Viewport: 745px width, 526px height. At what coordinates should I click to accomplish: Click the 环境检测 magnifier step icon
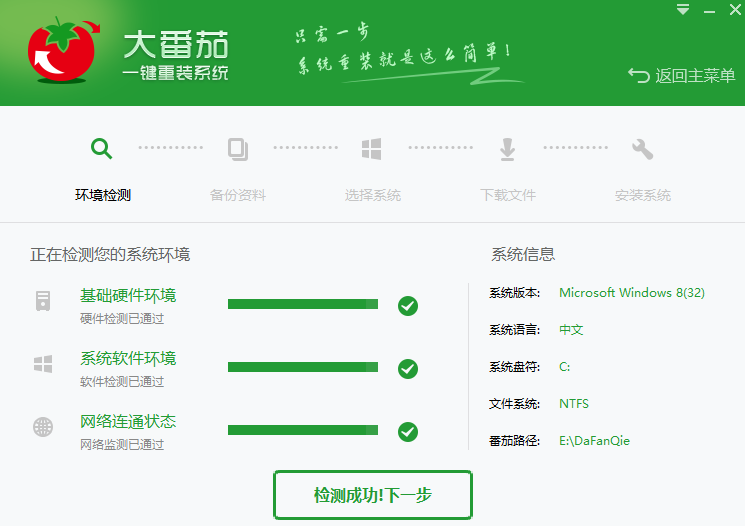click(102, 149)
